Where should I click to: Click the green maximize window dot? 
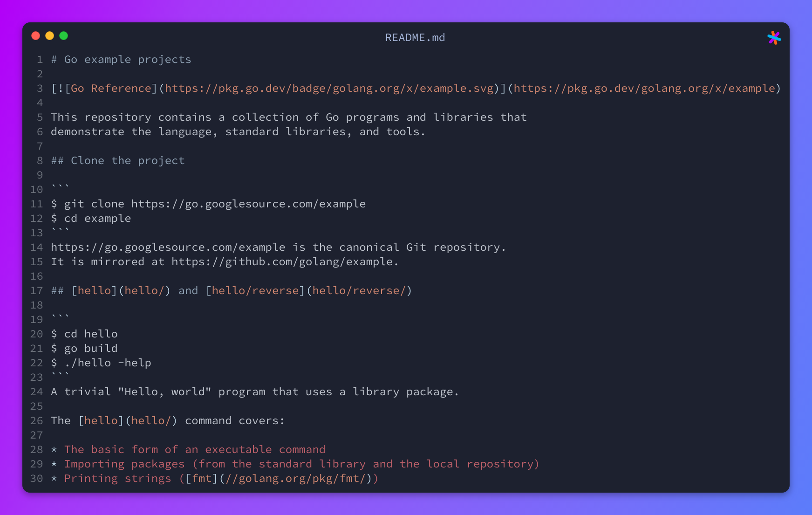tap(63, 36)
